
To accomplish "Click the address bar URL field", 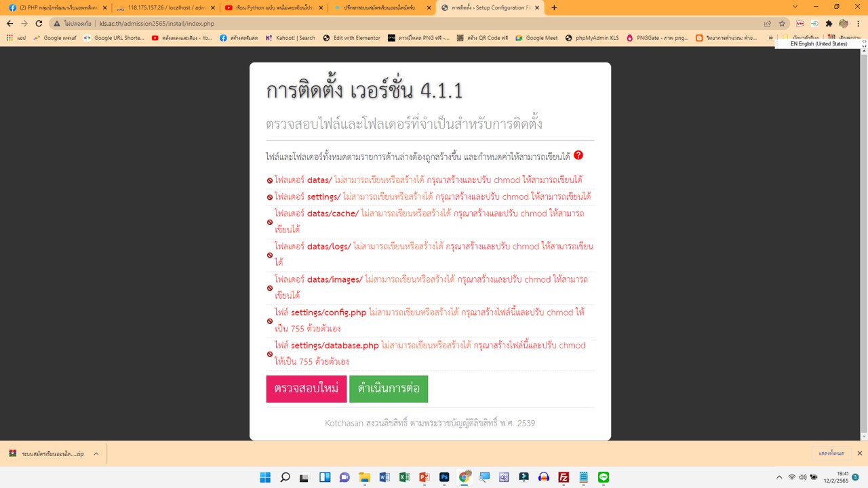I will (x=407, y=23).
